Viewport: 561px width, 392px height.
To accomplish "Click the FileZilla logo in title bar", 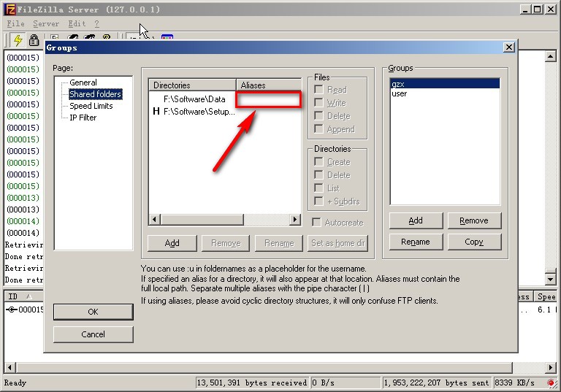I will [9, 9].
